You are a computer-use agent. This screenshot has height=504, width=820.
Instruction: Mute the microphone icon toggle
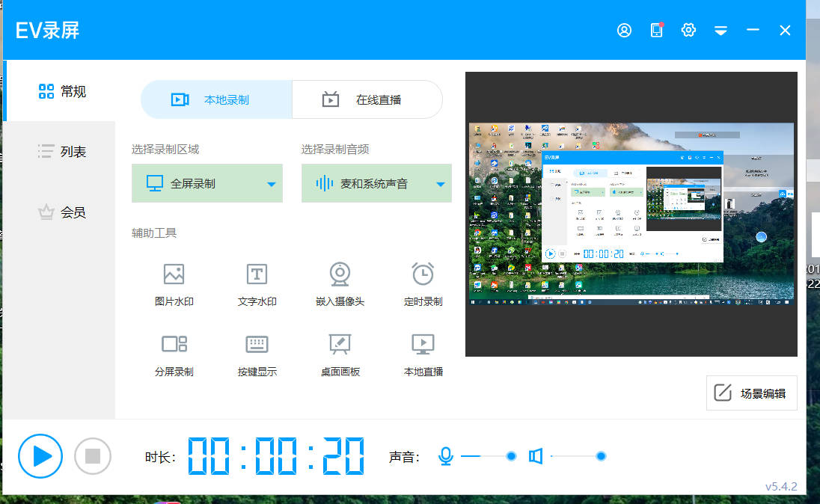446,456
